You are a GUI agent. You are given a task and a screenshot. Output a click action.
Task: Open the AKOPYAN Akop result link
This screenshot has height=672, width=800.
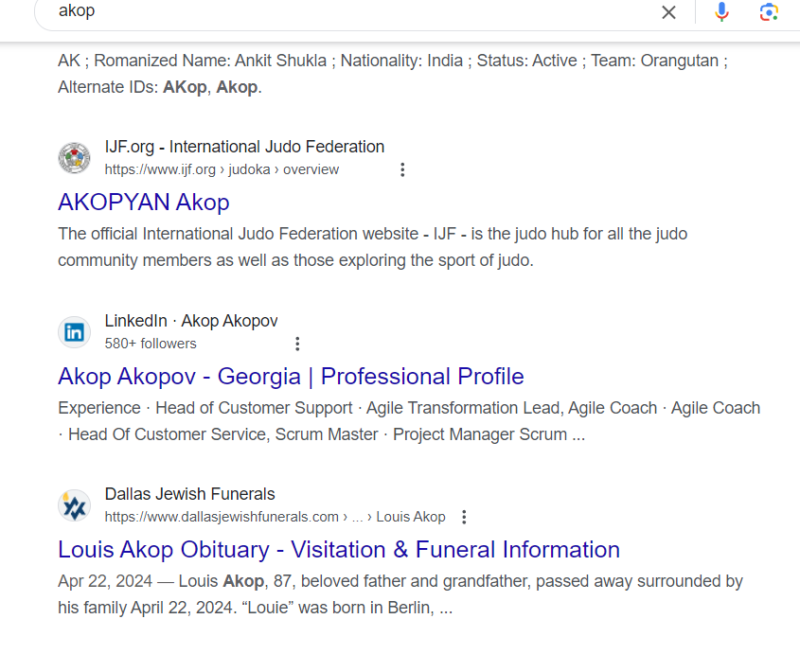pyautogui.click(x=144, y=202)
